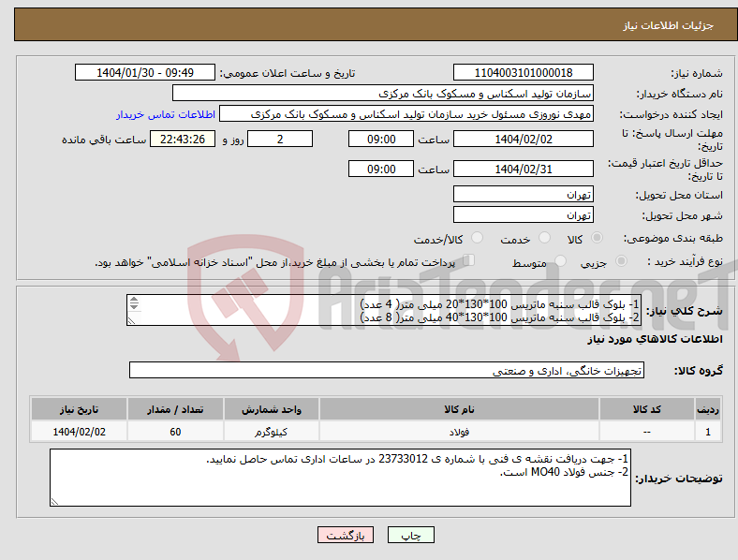This screenshot has width=738, height=560.
Task: Click the request creator name field
Action: point(406,114)
